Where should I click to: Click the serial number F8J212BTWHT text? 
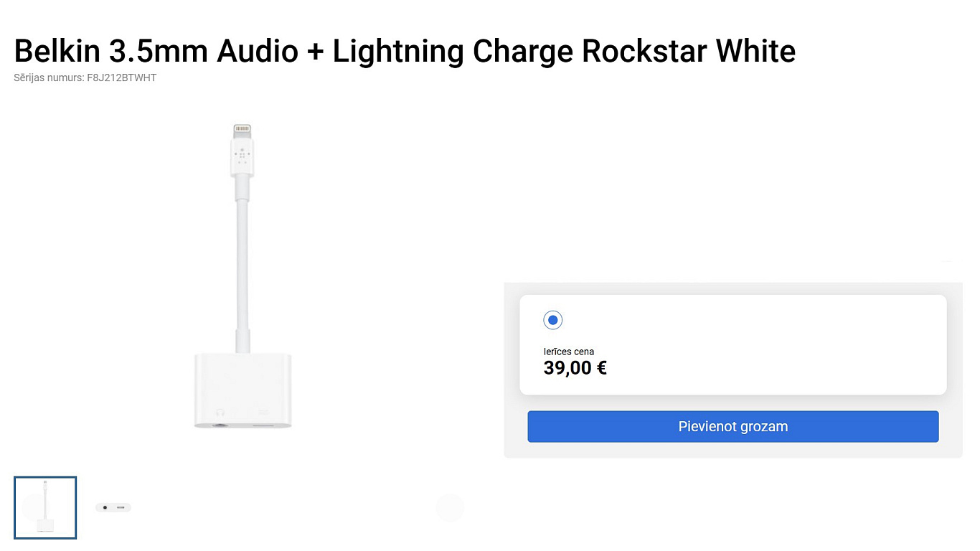126,77
